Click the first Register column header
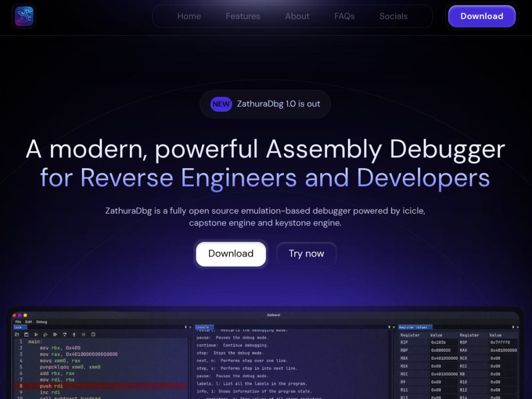The image size is (532, 399). tap(410, 335)
